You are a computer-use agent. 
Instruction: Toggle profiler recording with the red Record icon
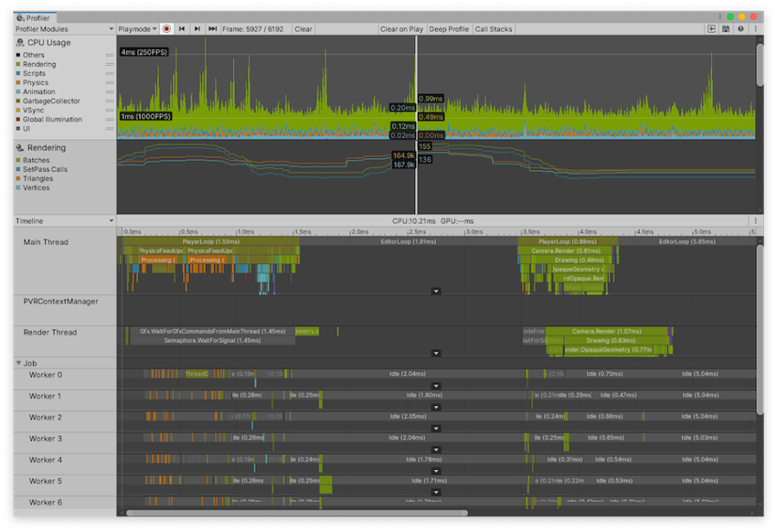pyautogui.click(x=166, y=28)
